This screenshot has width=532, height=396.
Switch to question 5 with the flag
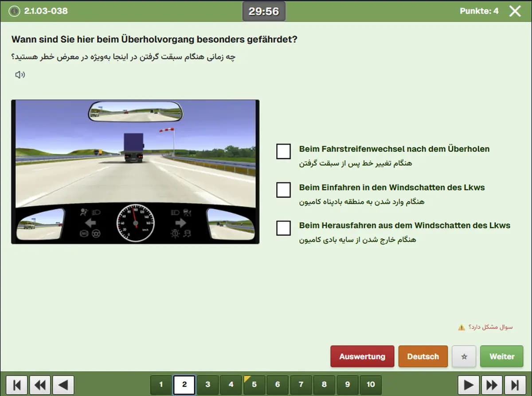coord(254,384)
